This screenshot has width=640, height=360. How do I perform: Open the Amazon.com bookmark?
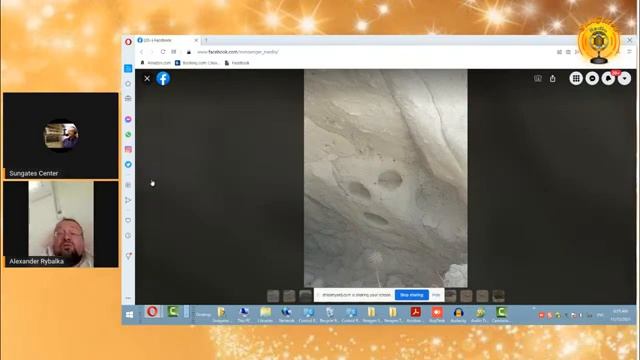coord(156,63)
